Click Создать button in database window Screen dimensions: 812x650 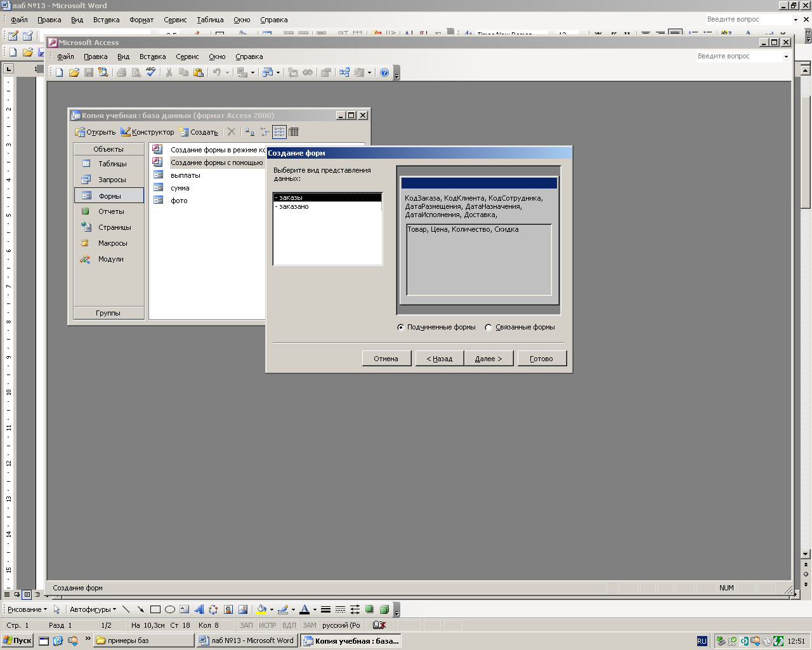tap(199, 132)
